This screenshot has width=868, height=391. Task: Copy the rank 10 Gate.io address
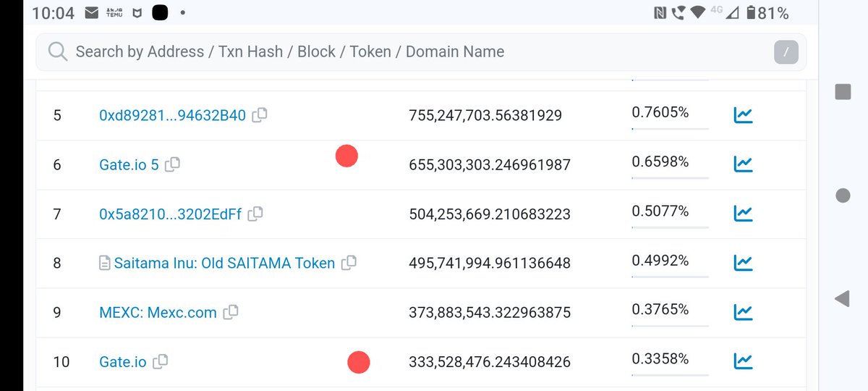161,361
